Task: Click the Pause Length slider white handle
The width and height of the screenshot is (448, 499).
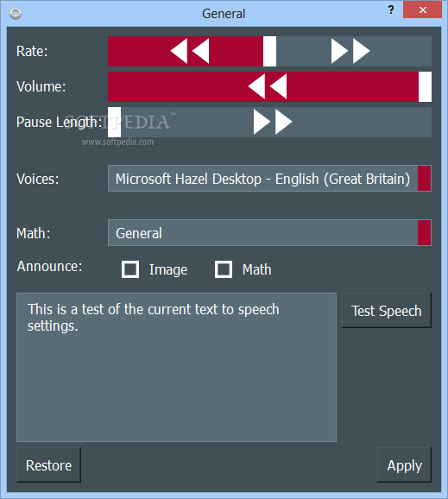Action: pyautogui.click(x=114, y=123)
